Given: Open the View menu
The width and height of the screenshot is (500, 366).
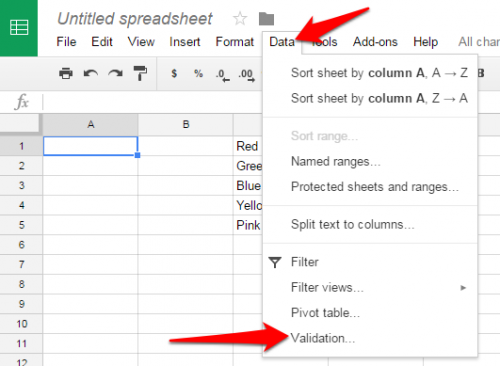Looking at the screenshot, I should 141,42.
